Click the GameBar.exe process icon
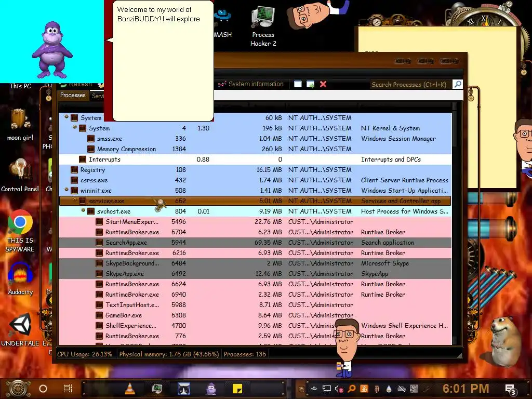This screenshot has height=399, width=532. [99, 315]
